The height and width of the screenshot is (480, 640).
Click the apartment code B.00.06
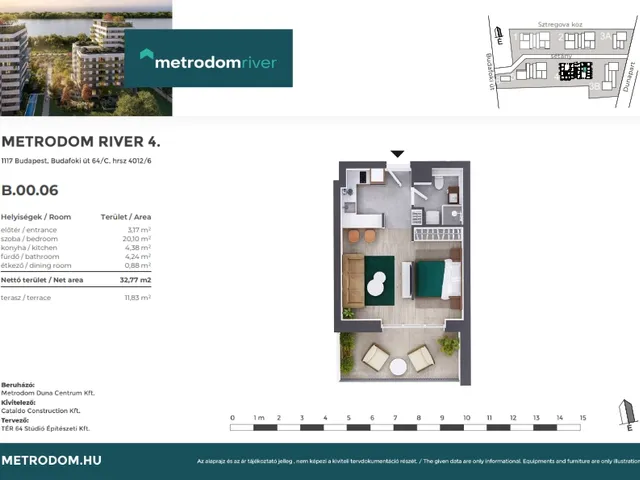[x=30, y=190]
